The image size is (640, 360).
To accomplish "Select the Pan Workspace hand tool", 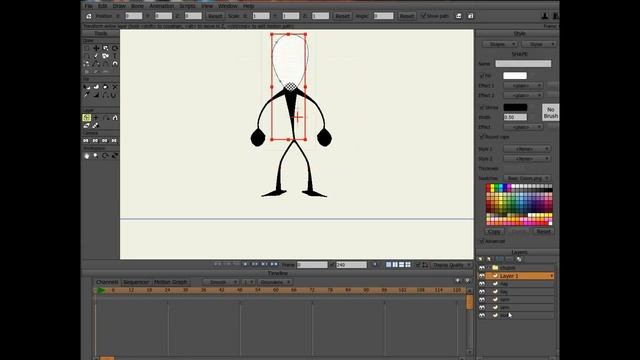I will [87, 156].
